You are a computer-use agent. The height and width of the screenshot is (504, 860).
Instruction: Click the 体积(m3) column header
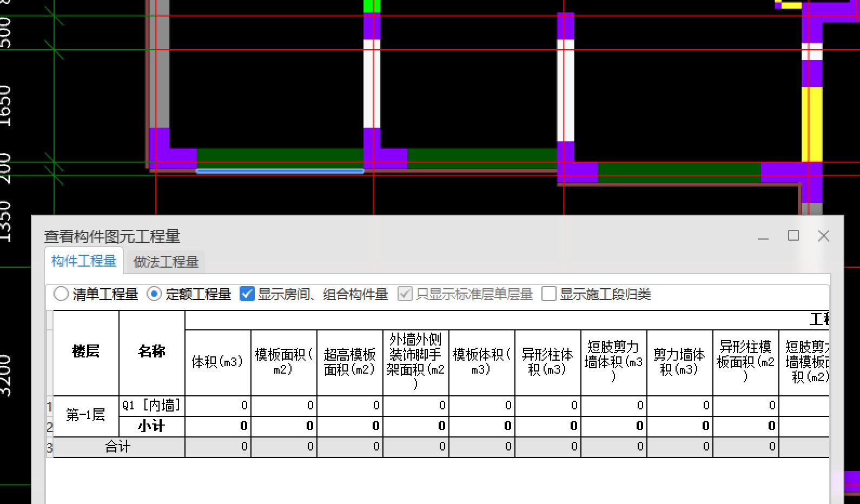[218, 363]
